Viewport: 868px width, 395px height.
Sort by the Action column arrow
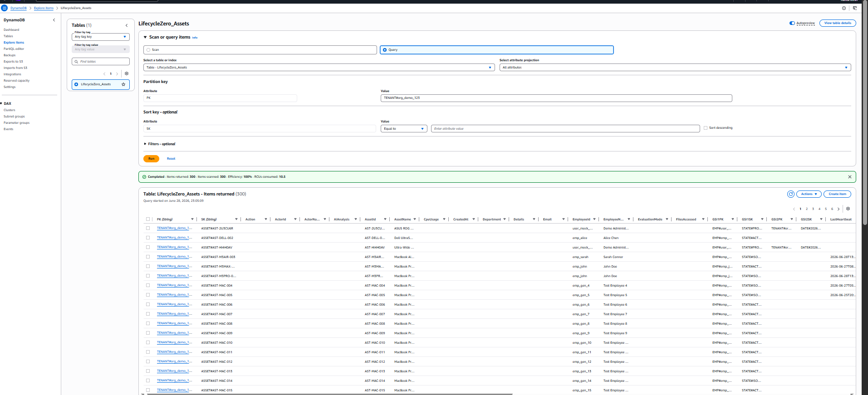tap(266, 219)
